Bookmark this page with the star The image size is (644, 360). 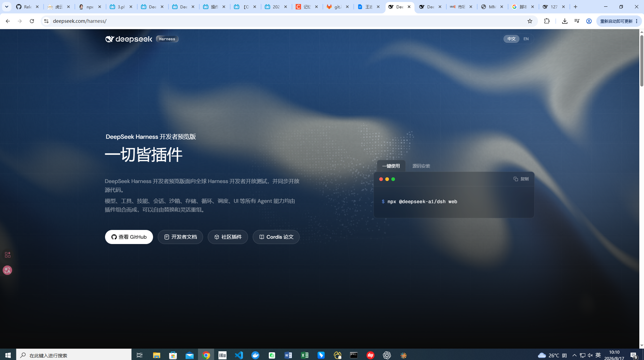point(530,21)
